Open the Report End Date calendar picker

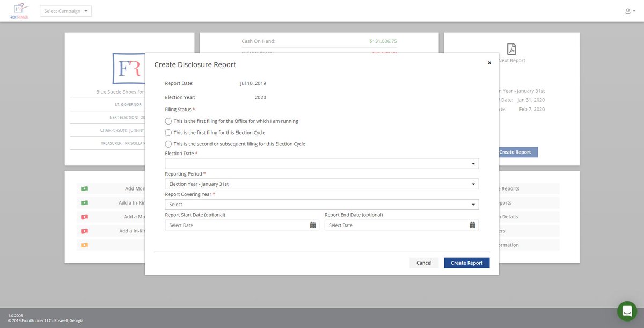(472, 225)
